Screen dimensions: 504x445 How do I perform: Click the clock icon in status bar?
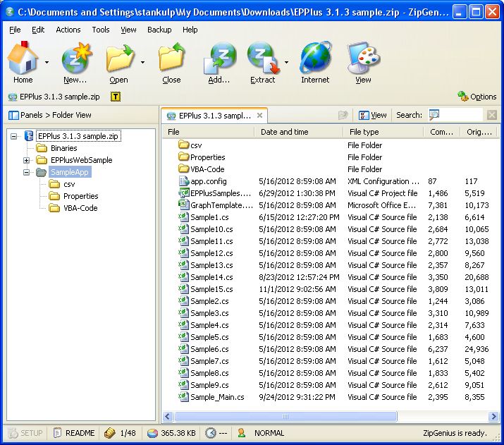click(x=211, y=433)
